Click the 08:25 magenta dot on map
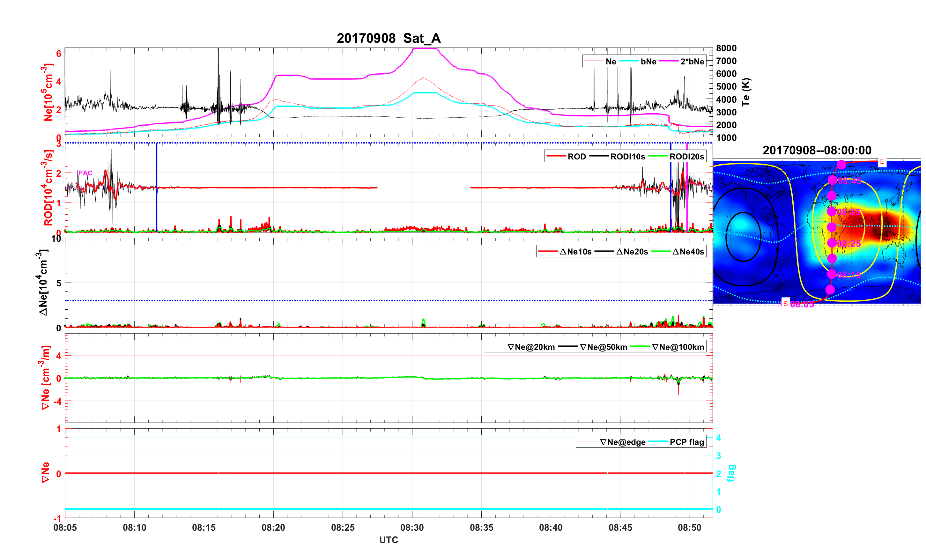The width and height of the screenshot is (926, 560). pyautogui.click(x=832, y=243)
